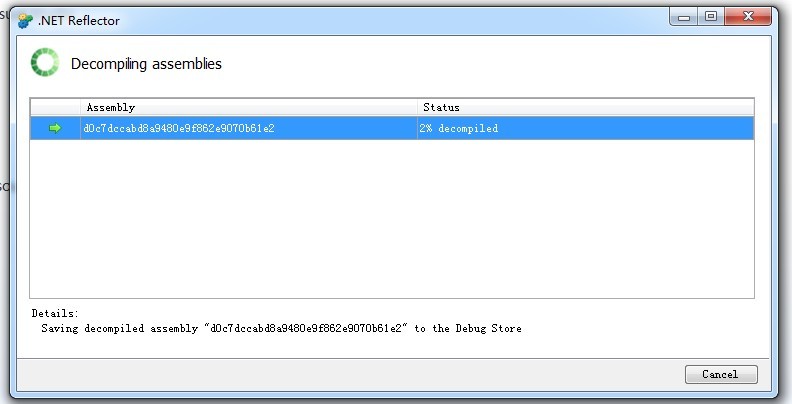792x404 pixels.
Task: Select the green arrow icon in assembly row
Action: 55,128
